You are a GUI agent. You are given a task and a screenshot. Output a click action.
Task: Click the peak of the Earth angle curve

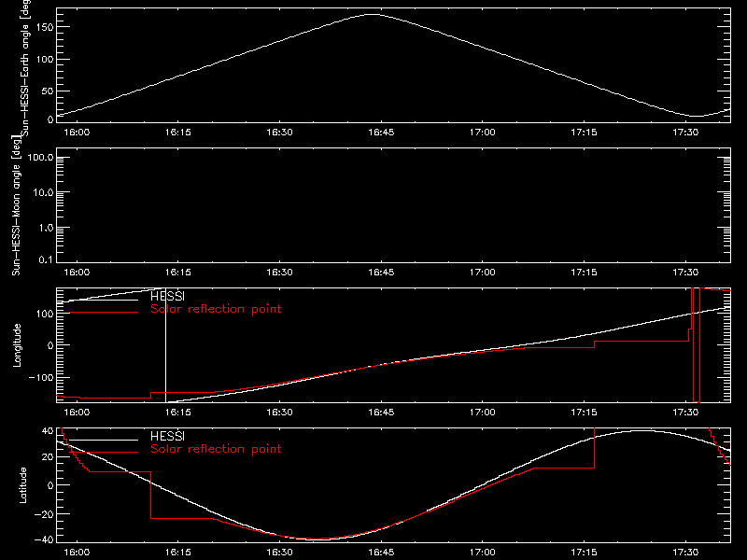372,15
